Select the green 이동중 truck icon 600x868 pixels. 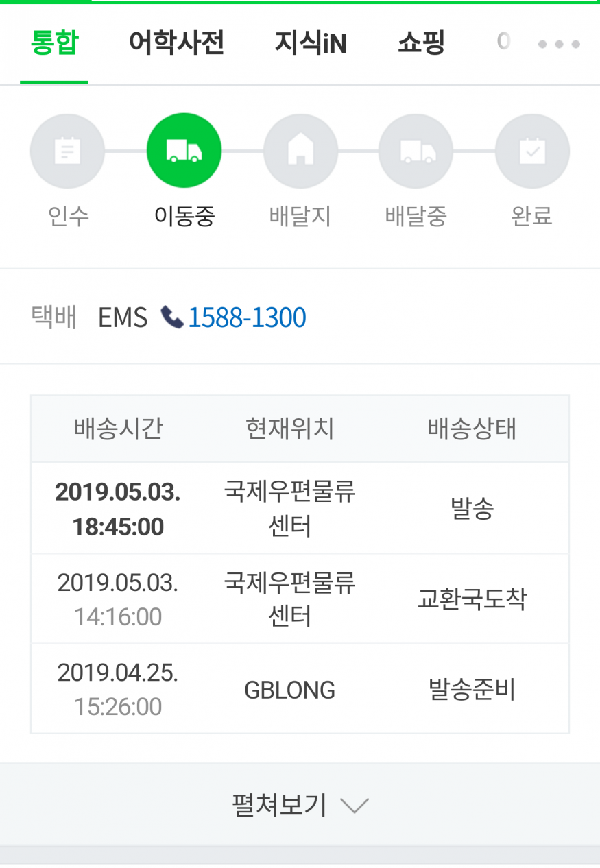[x=184, y=151]
